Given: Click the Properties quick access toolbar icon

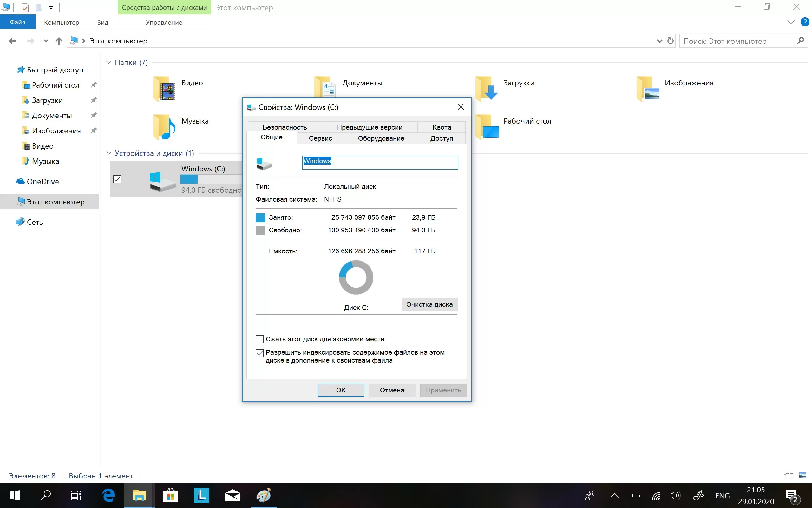Looking at the screenshot, I should point(25,7).
